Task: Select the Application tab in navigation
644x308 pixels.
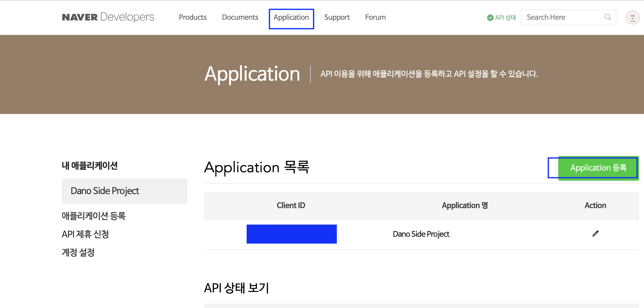Action: point(292,17)
